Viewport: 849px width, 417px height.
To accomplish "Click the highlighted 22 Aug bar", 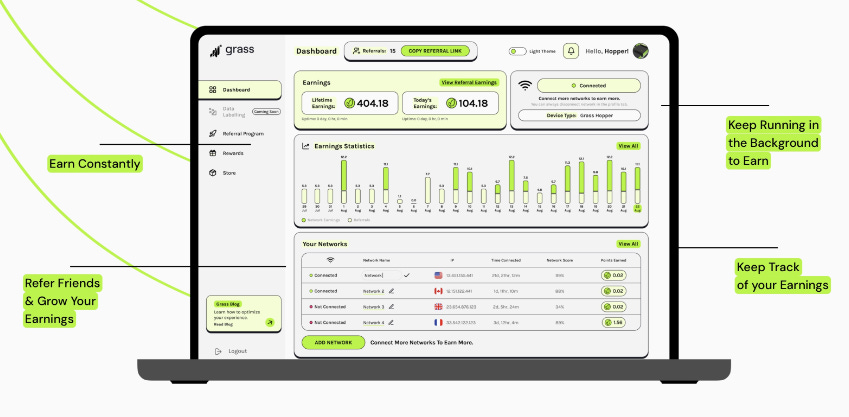I will point(637,185).
